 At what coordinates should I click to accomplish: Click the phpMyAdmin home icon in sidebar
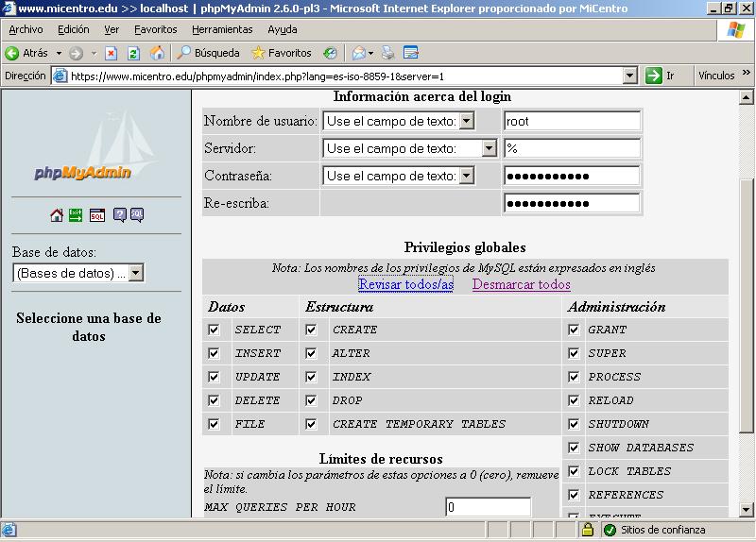(x=57, y=215)
